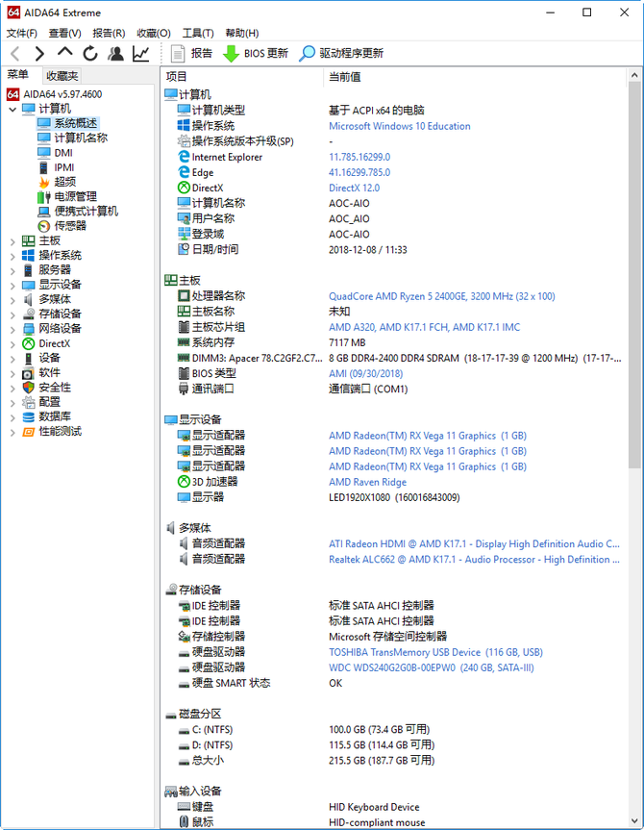Click the vertical scrollbar thumb
The height and width of the screenshot is (830, 644).
(634, 275)
